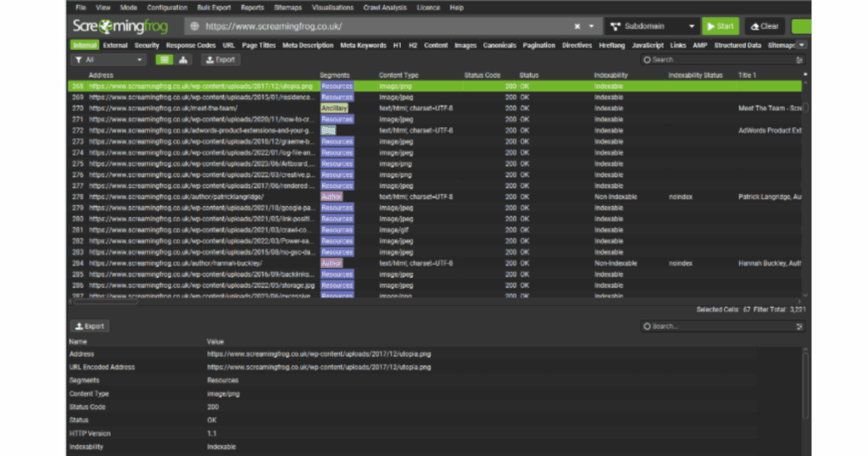Switch to the Security tab
The height and width of the screenshot is (456, 868).
[147, 46]
